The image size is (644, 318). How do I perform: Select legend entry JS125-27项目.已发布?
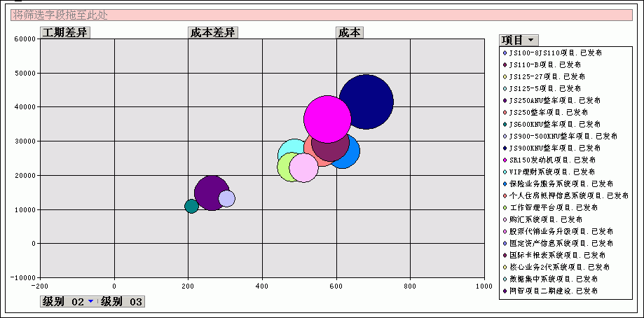[x=544, y=77]
